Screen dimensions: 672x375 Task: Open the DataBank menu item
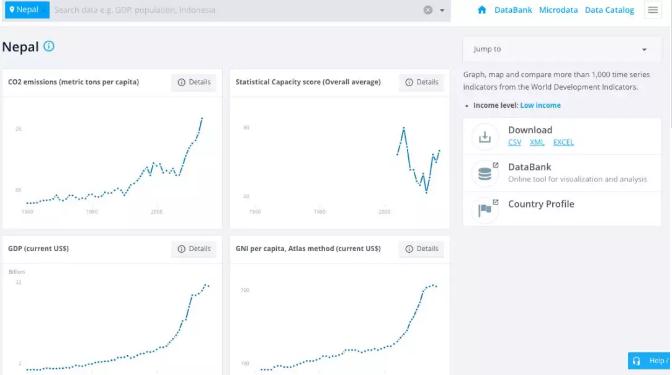(513, 10)
